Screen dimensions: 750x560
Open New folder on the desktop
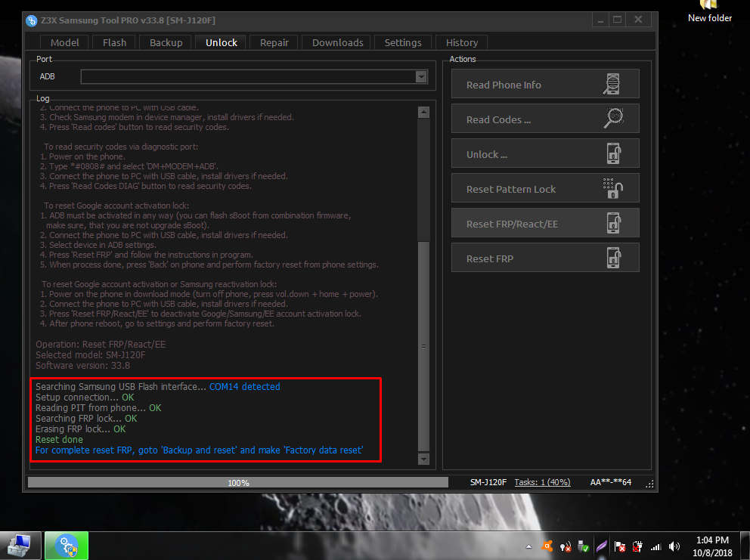709,12
